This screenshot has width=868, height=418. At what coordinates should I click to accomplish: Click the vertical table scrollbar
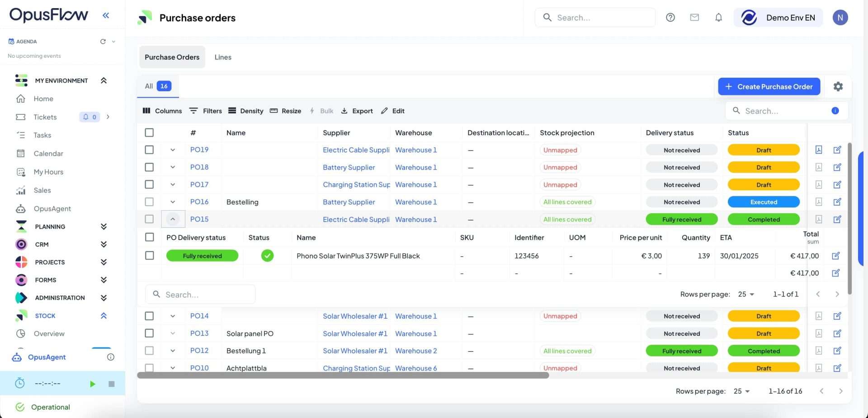849,219
